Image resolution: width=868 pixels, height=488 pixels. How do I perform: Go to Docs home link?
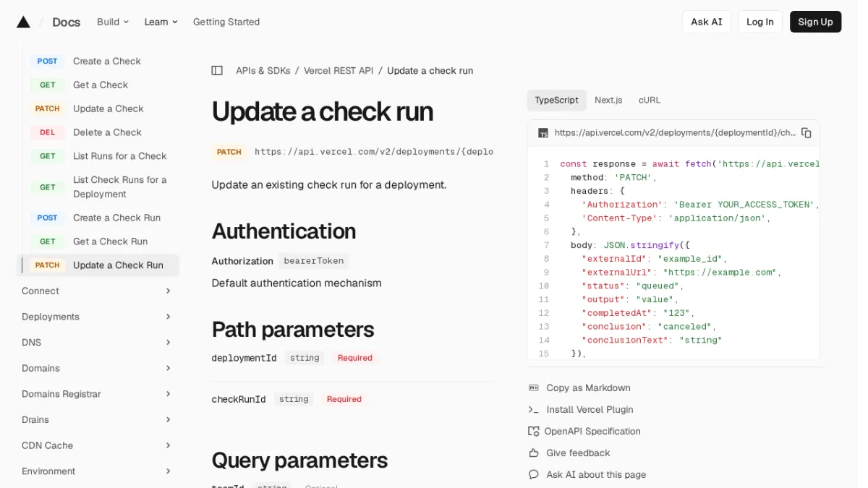tap(66, 22)
